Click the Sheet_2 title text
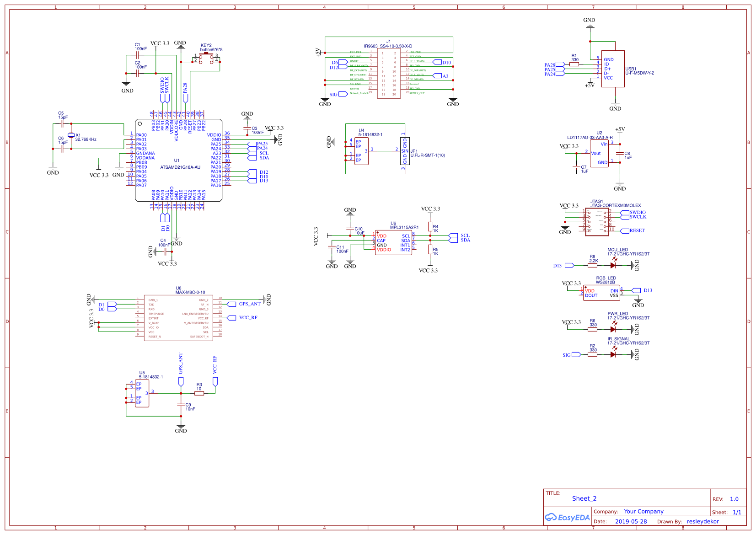This screenshot has height=535, width=756. pos(584,498)
